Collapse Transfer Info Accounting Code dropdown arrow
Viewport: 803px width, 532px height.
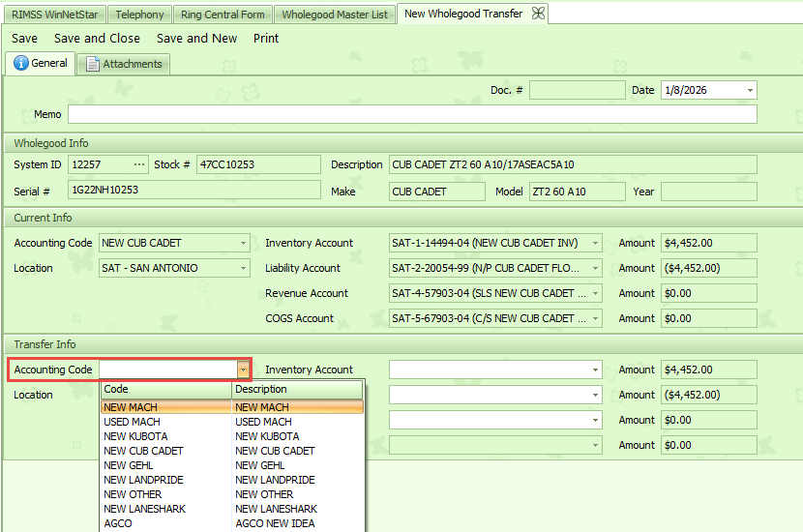tap(243, 369)
